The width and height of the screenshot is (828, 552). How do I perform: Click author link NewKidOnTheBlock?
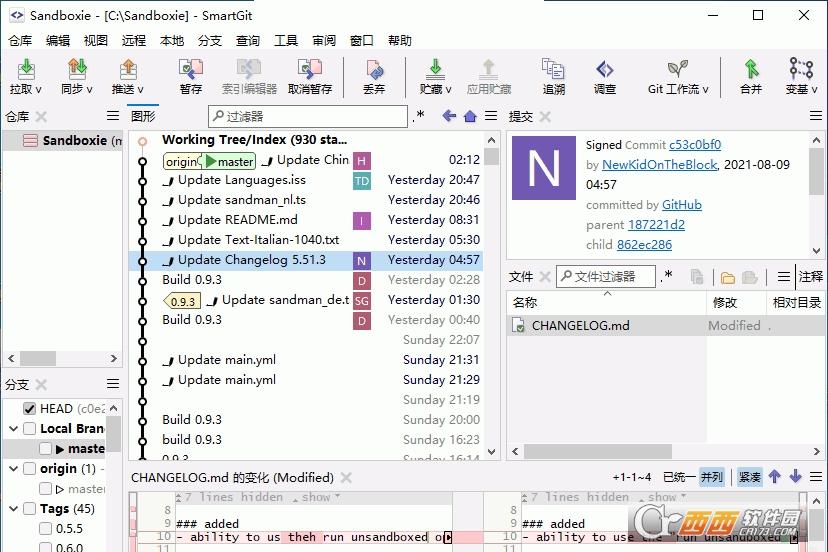tap(660, 165)
